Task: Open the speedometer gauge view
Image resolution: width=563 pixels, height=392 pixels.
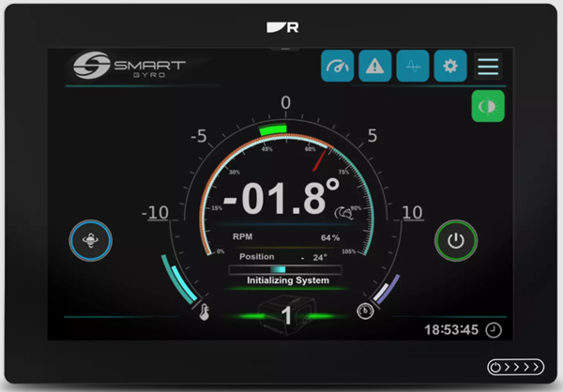Action: (338, 67)
